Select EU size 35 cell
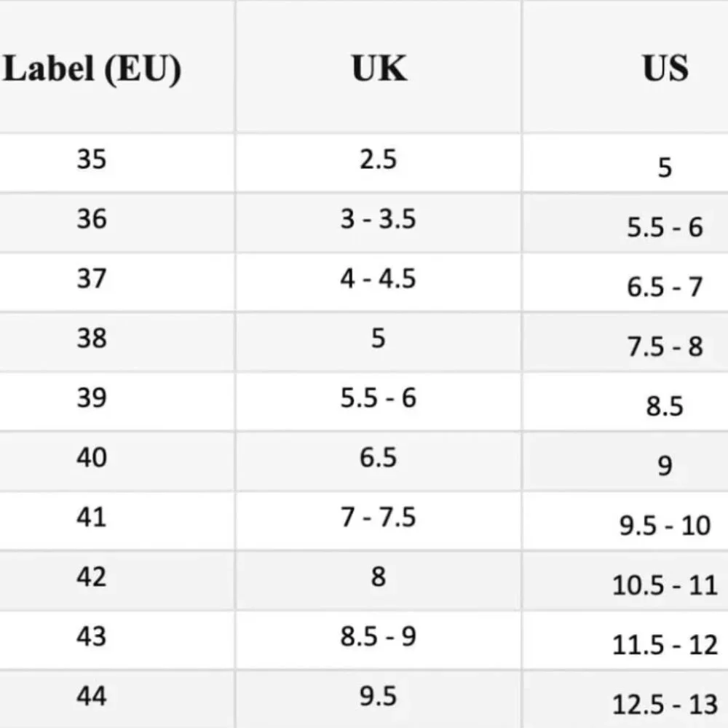728x728 pixels. 117,163
